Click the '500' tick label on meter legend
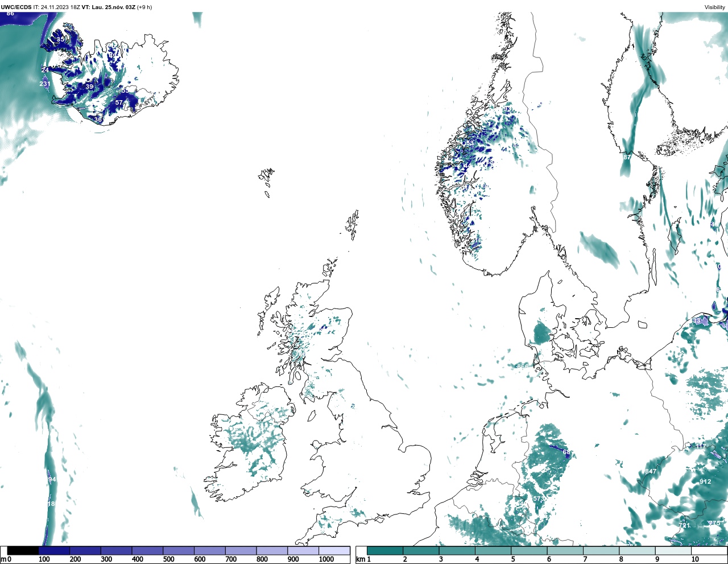 tap(169, 559)
